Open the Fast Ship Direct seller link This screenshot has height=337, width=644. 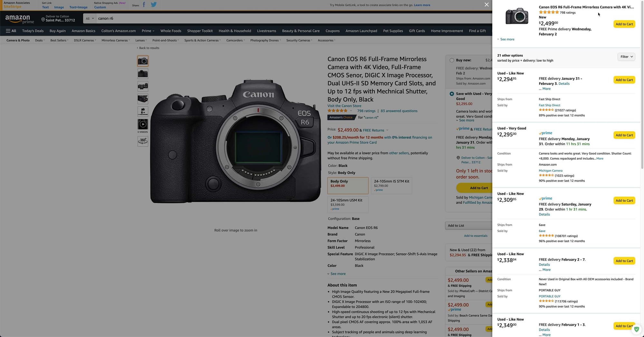(549, 105)
